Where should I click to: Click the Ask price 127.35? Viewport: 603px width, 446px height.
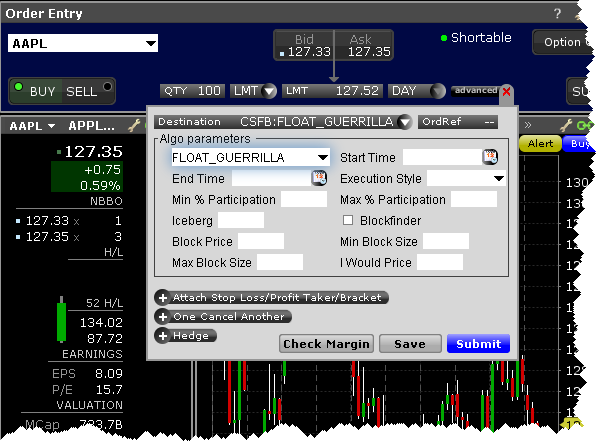[369, 52]
